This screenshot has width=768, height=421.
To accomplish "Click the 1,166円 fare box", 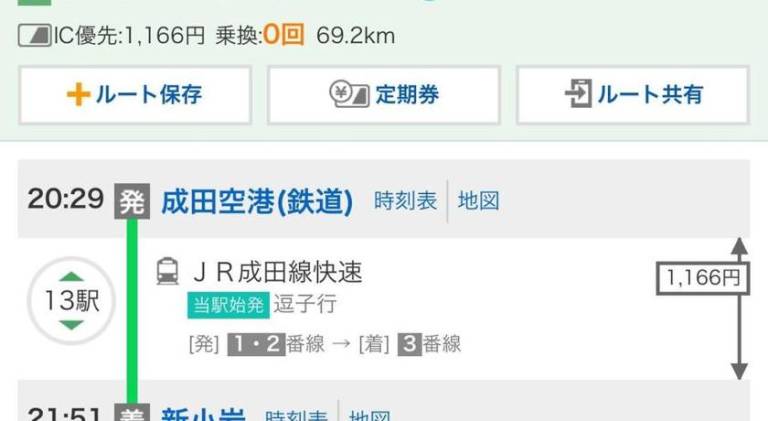I will click(x=703, y=279).
